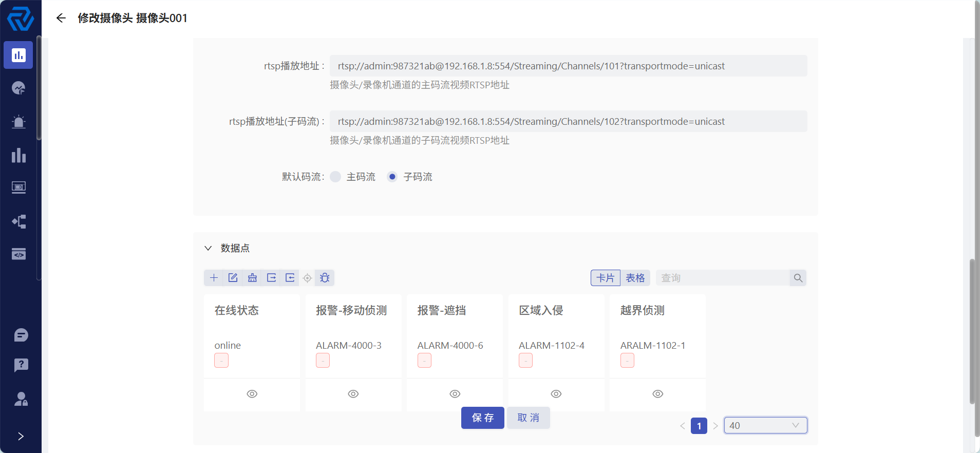The height and width of the screenshot is (453, 980).
Task: Click eye icon on 越界侦测 card
Action: click(x=658, y=394)
